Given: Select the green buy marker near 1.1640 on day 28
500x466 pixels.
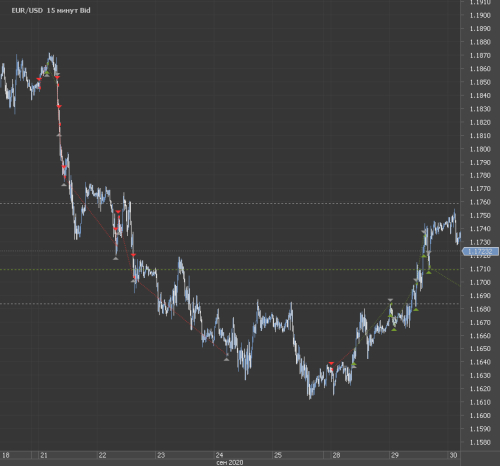Looking at the screenshot, I should [354, 364].
